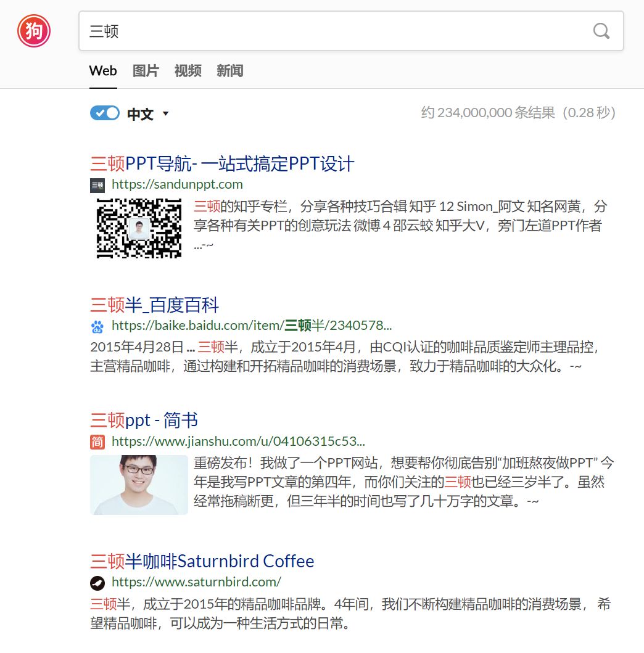Screen dimensions: 644x653
Task: Click the 中文 language label
Action: click(x=141, y=113)
